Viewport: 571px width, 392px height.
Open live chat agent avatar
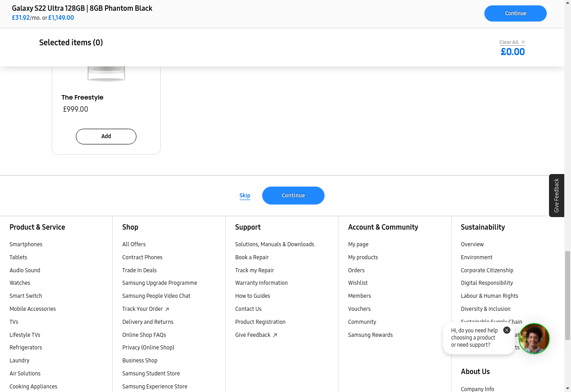(534, 339)
